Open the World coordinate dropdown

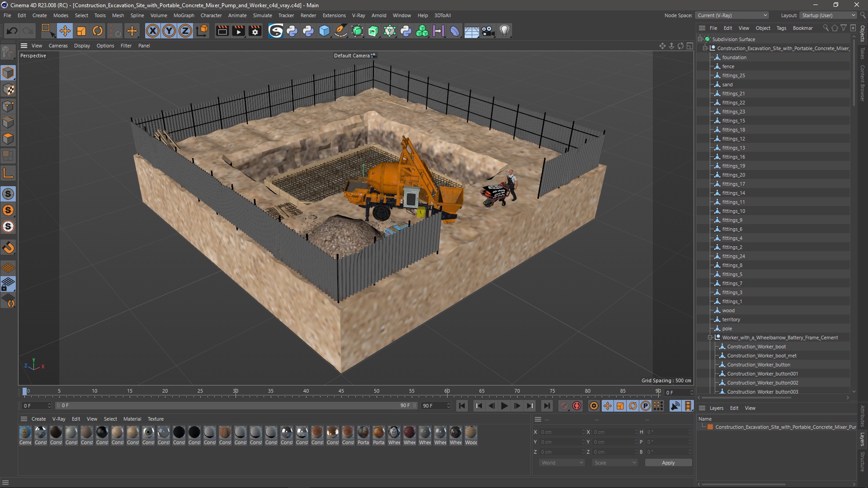(x=562, y=463)
